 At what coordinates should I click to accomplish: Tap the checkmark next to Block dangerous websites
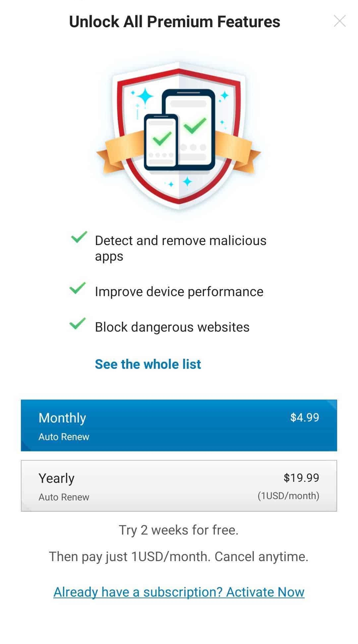pyautogui.click(x=78, y=324)
